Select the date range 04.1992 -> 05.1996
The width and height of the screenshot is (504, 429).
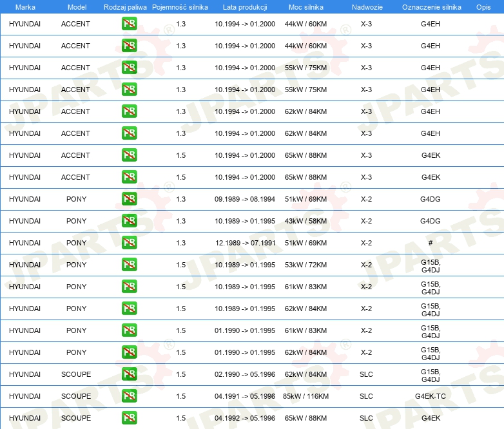click(245, 418)
